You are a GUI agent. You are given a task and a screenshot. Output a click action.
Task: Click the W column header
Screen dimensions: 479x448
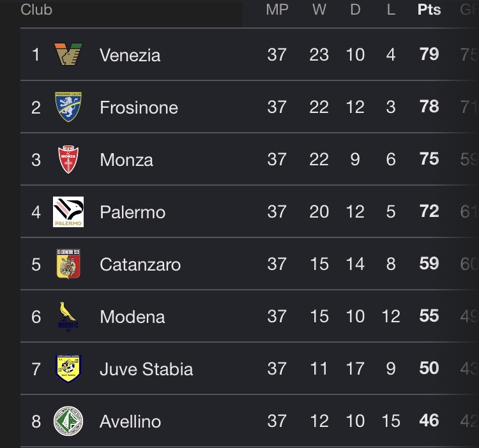pyautogui.click(x=319, y=10)
